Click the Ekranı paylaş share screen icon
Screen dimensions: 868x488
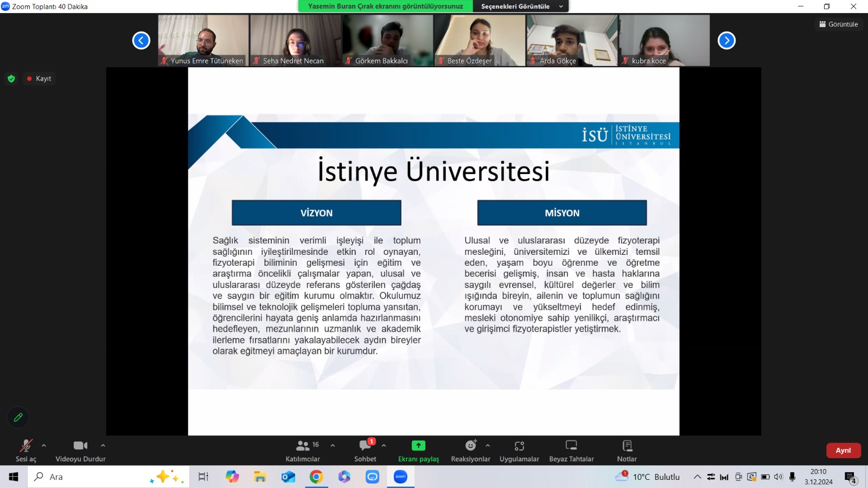click(x=418, y=446)
